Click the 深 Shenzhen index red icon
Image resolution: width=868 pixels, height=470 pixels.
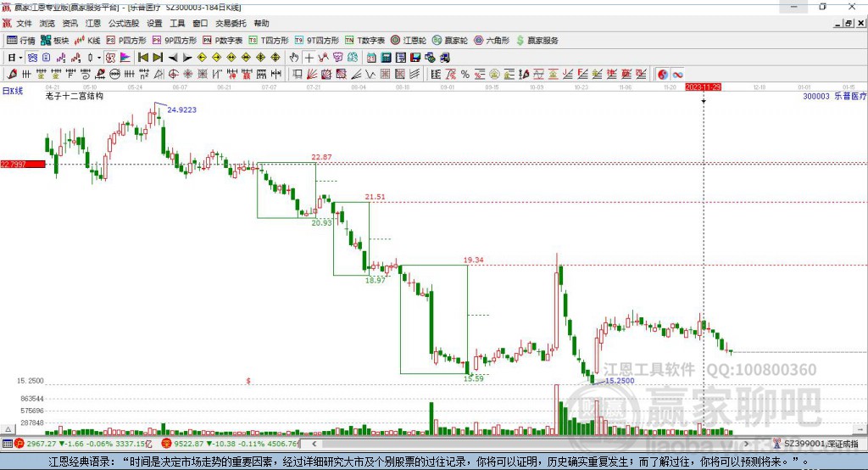(166, 444)
